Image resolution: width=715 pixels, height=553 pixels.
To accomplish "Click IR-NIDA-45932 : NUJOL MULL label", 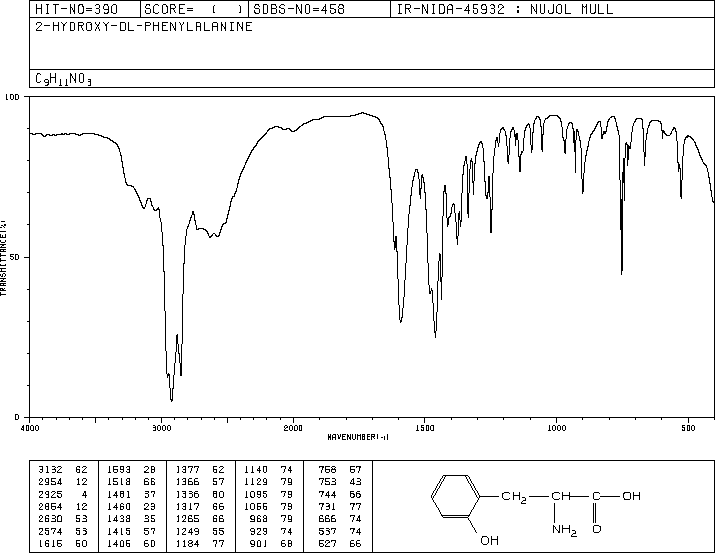I will pos(505,9).
